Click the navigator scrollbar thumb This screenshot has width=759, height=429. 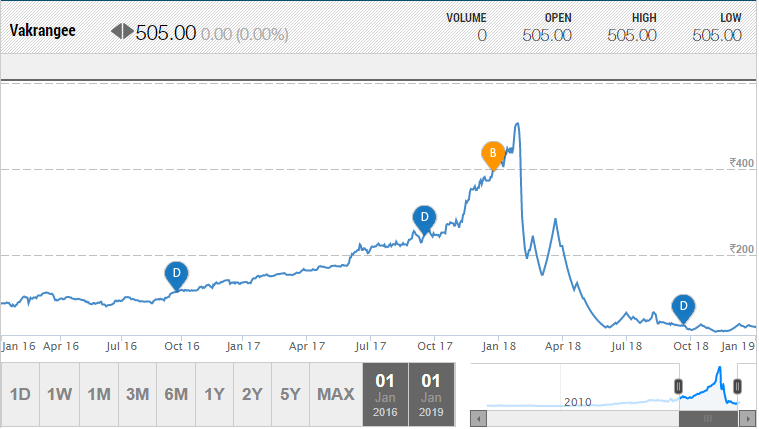(708, 419)
